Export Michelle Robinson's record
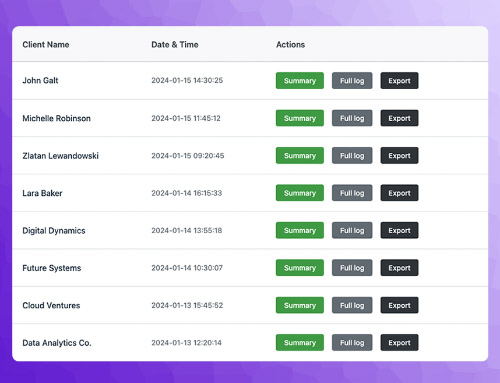This screenshot has height=383, width=500. [x=399, y=118]
